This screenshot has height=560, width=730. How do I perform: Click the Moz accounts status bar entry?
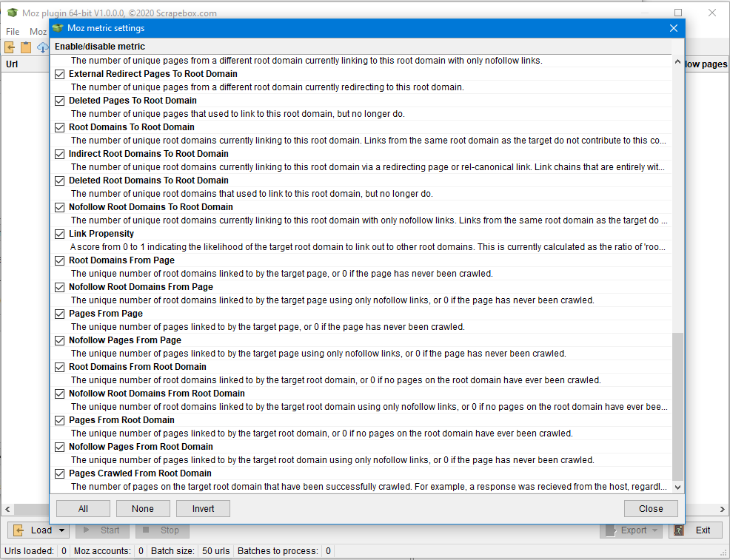109,550
